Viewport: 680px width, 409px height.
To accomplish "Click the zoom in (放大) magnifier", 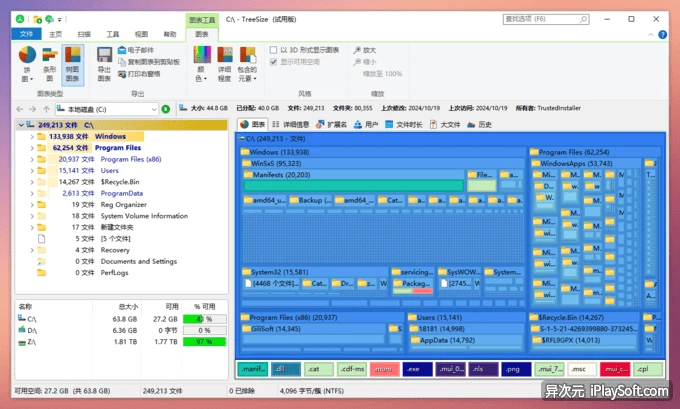I will [357, 50].
